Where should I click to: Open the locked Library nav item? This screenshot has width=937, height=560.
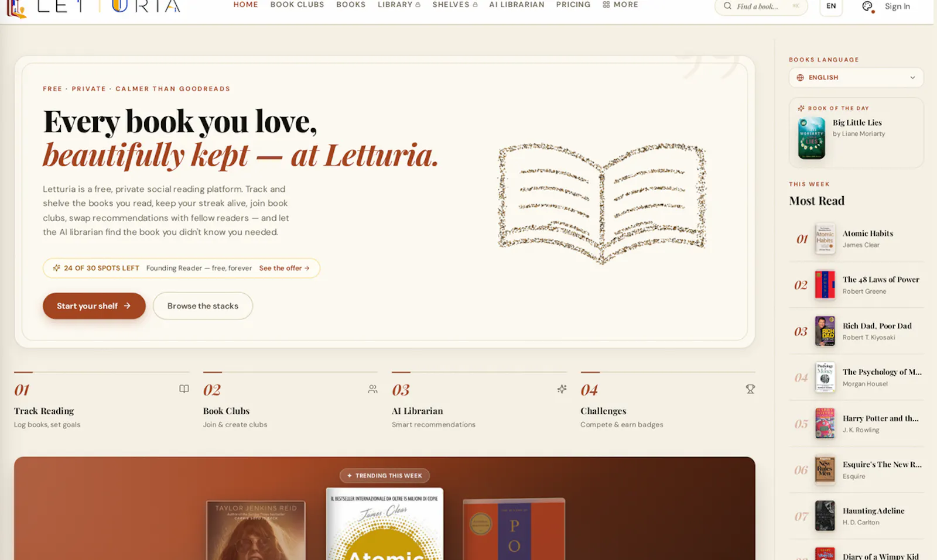pyautogui.click(x=399, y=5)
